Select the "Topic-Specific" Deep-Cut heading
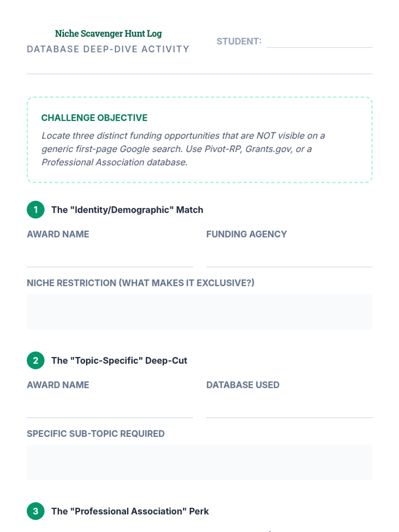 click(x=119, y=360)
